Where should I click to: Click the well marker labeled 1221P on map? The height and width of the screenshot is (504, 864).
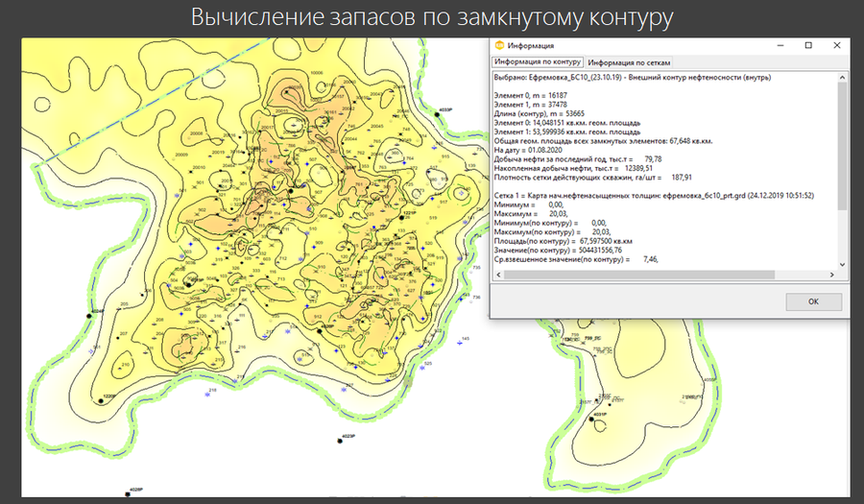(x=402, y=218)
